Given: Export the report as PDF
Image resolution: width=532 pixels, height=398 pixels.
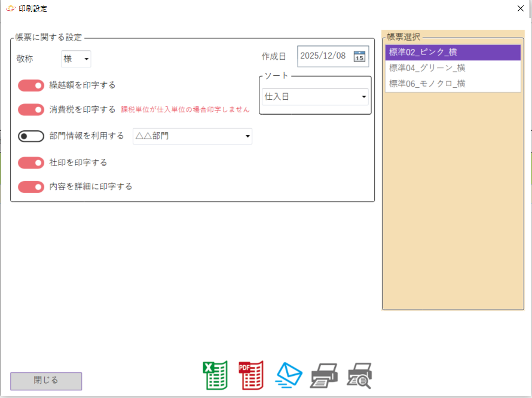Looking at the screenshot, I should click(251, 376).
